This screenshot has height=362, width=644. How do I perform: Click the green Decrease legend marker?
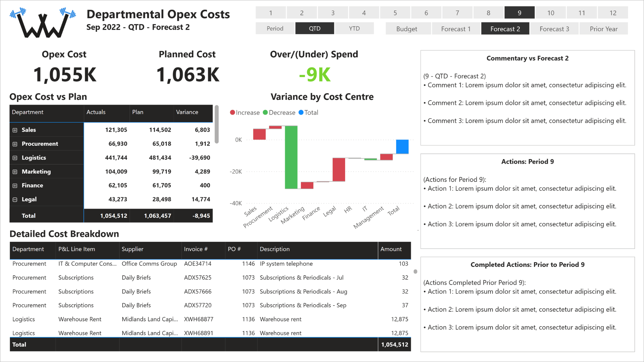coord(265,113)
